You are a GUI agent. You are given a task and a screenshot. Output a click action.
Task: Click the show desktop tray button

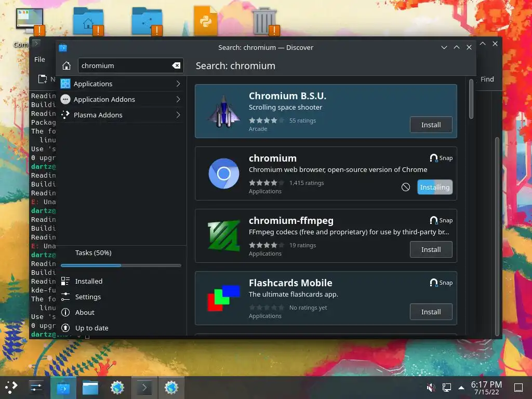pos(518,387)
